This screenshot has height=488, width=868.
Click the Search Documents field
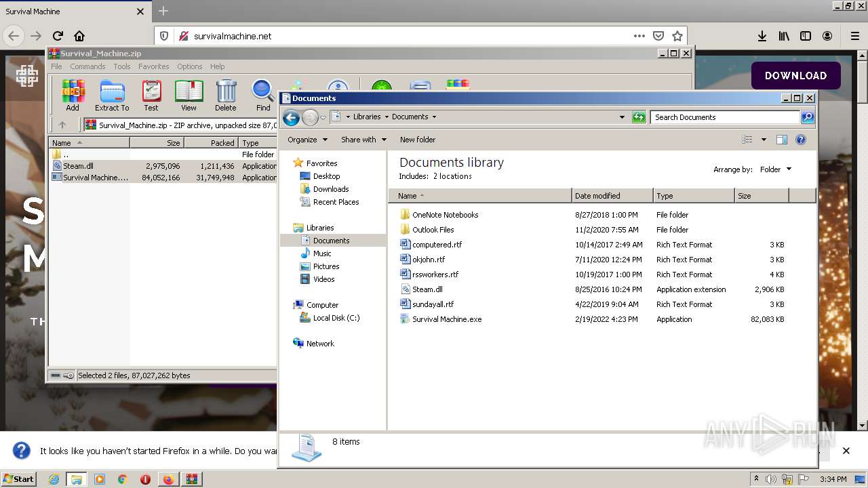tap(725, 117)
